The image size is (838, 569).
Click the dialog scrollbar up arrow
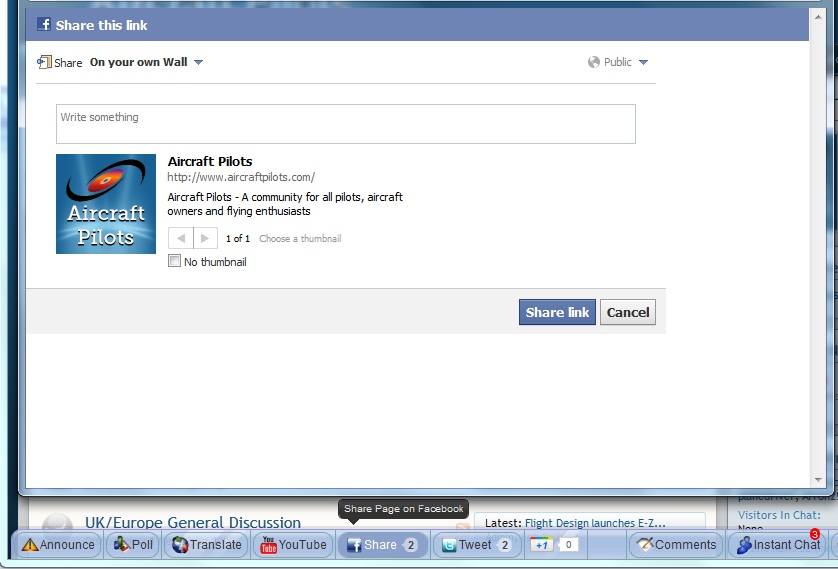pyautogui.click(x=818, y=17)
